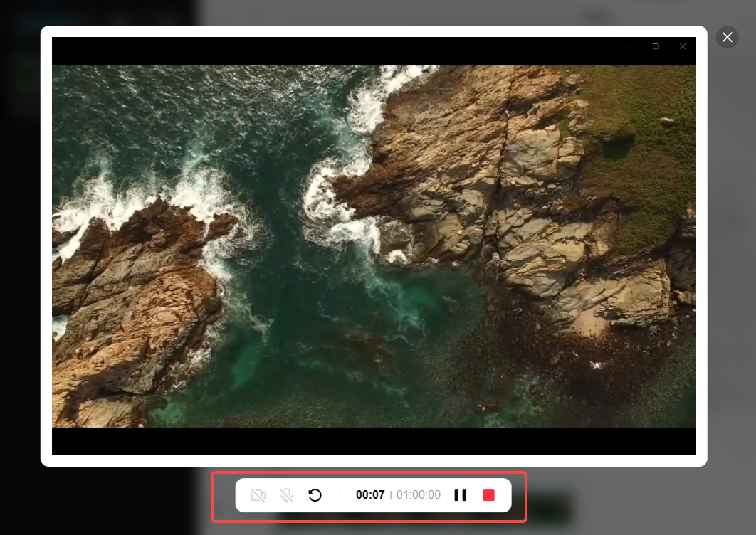Close the recording preview overlay
Screen dimensions: 756x535
click(727, 37)
